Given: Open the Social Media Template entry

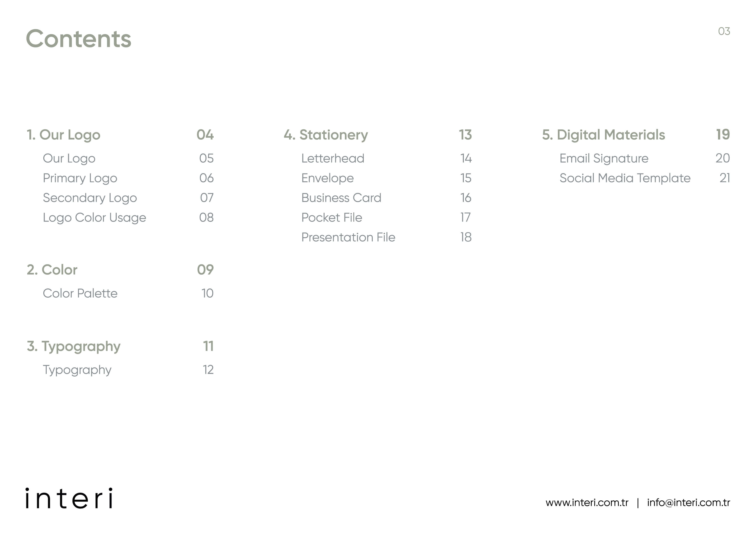Looking at the screenshot, I should pyautogui.click(x=625, y=178).
